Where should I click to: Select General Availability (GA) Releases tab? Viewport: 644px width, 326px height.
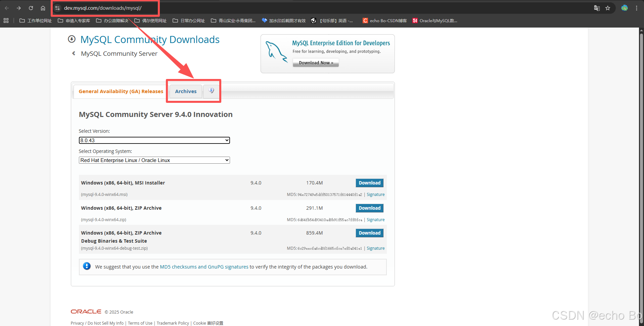point(121,91)
